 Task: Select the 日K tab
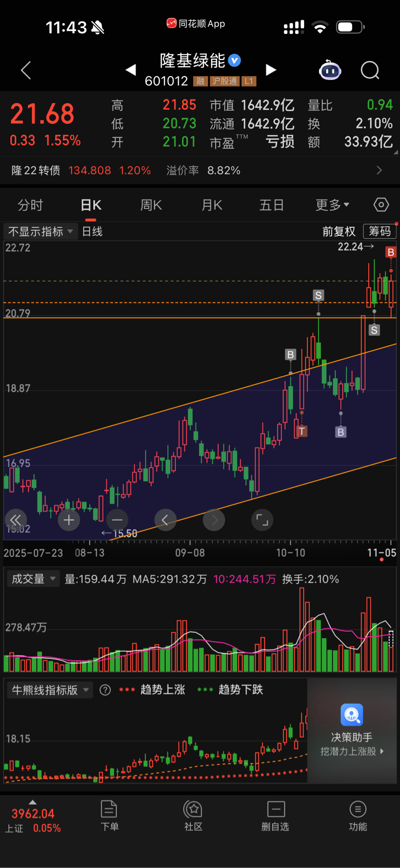[91, 205]
